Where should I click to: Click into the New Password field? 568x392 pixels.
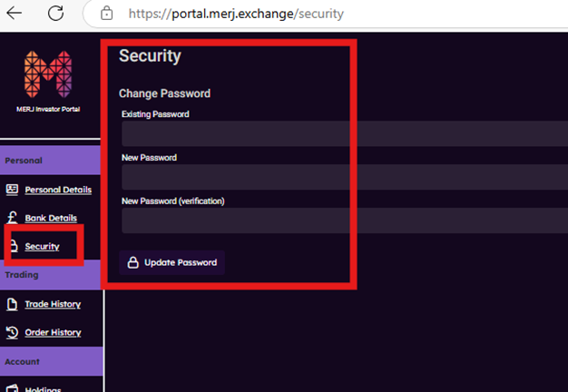(x=344, y=177)
